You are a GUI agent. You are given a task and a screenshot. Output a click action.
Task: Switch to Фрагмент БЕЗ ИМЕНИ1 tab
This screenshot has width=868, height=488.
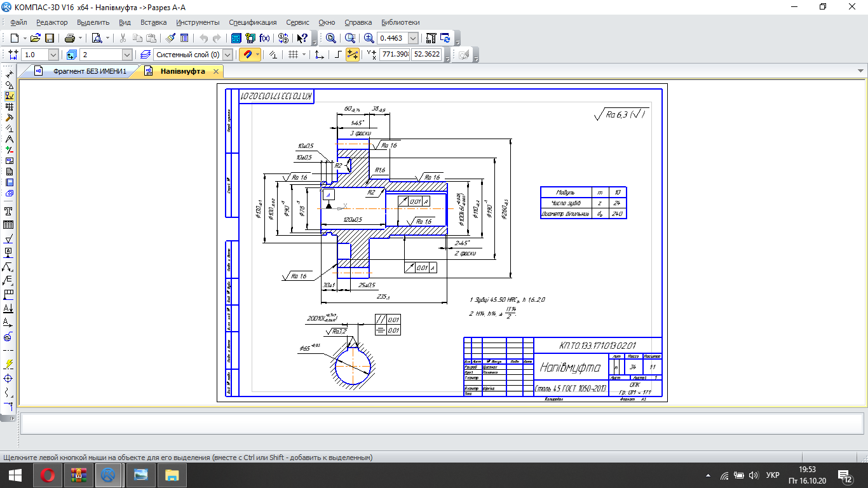point(89,71)
